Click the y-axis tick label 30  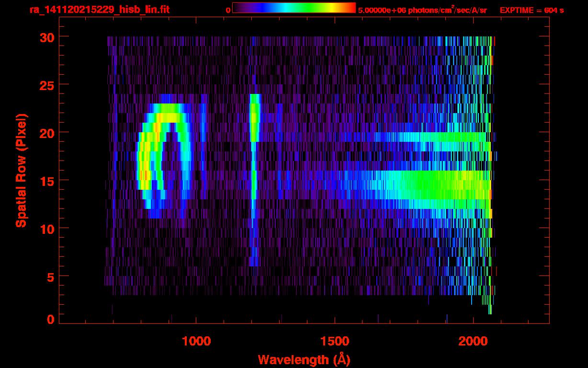point(47,37)
